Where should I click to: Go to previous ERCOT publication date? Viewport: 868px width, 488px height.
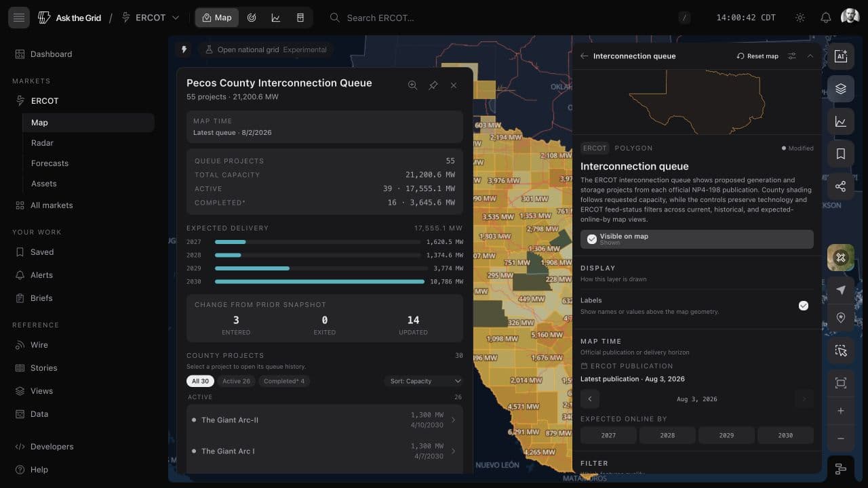coord(590,399)
